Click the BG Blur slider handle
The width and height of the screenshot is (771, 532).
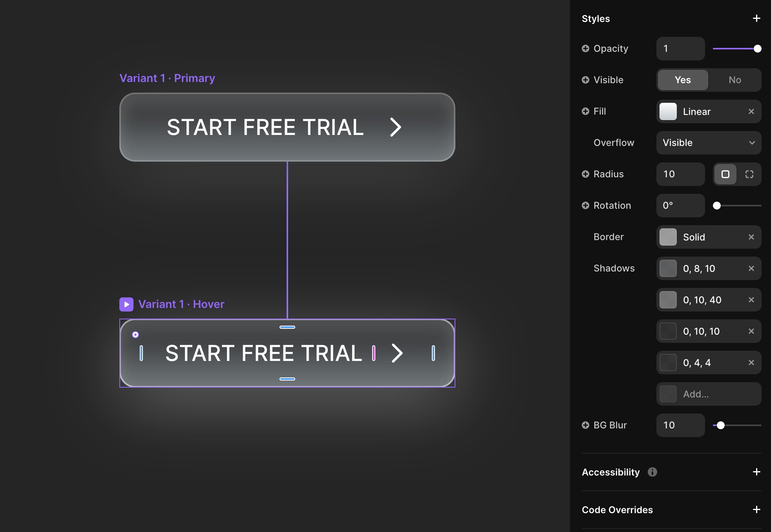tap(721, 425)
